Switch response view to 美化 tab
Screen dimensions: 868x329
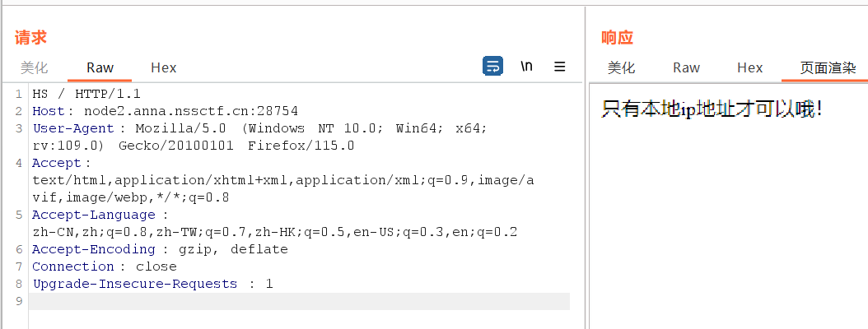click(622, 67)
